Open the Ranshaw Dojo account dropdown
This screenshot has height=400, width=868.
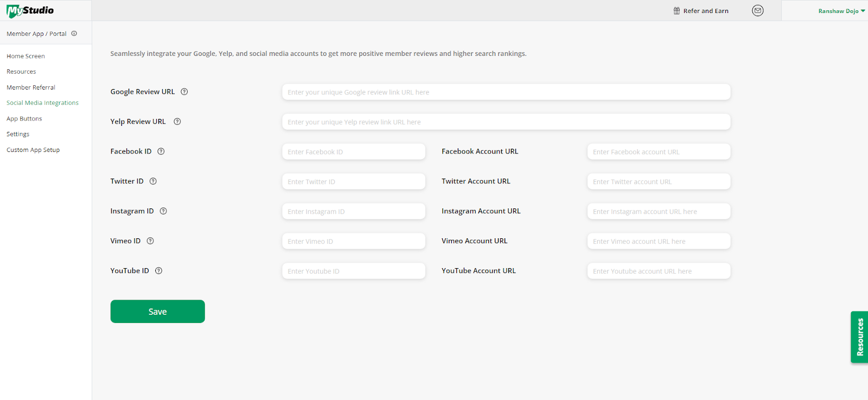click(x=841, y=11)
